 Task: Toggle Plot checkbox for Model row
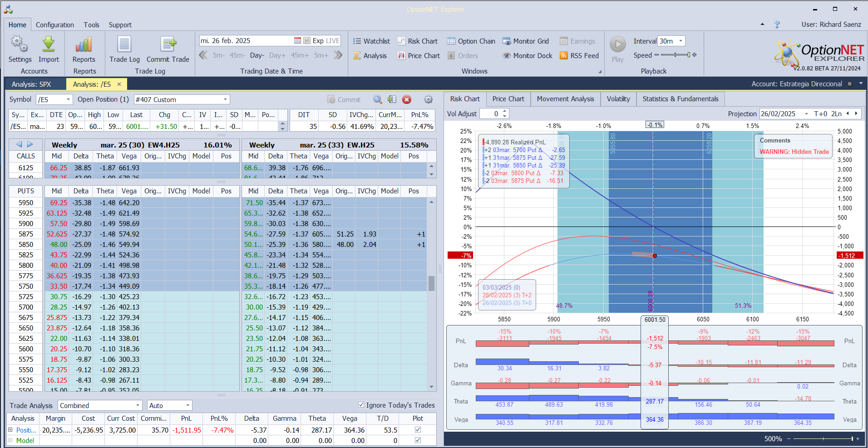click(x=418, y=440)
